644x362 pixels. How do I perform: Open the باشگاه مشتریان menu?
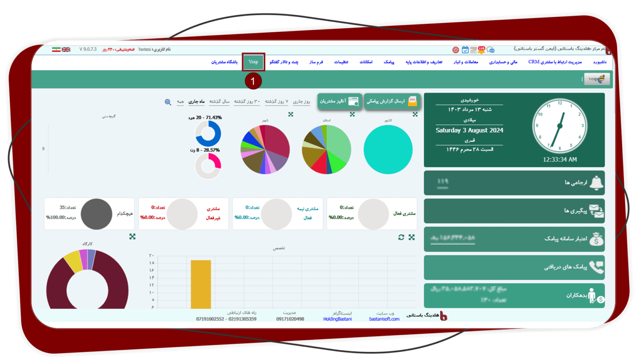[x=224, y=62]
